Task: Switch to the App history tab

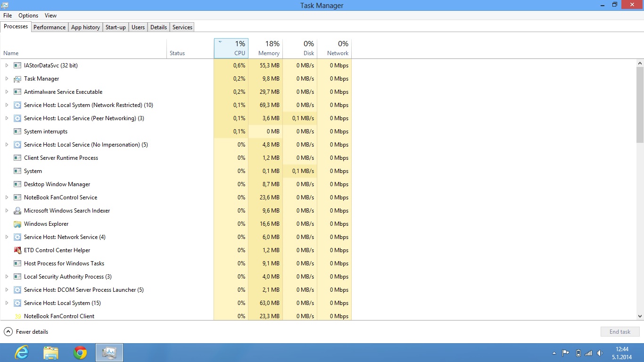Action: tap(85, 27)
